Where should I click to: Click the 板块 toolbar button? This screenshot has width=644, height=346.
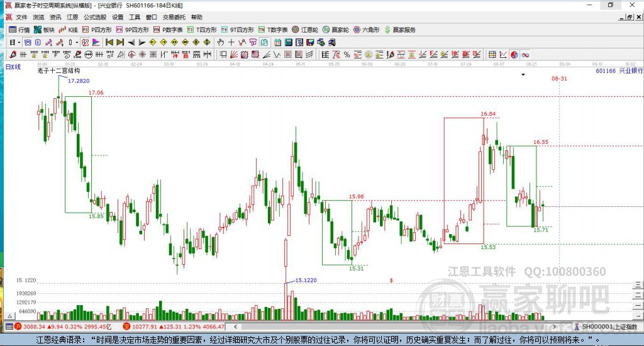coord(44,30)
